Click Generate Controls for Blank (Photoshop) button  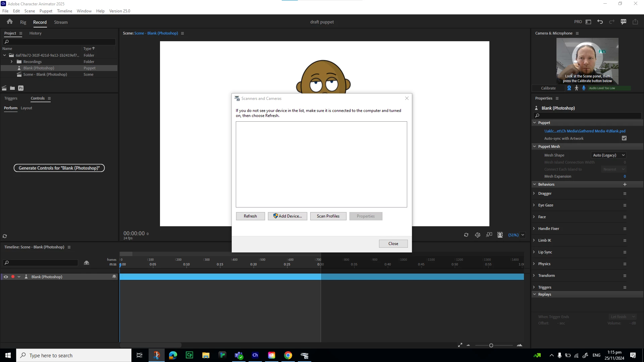(59, 168)
